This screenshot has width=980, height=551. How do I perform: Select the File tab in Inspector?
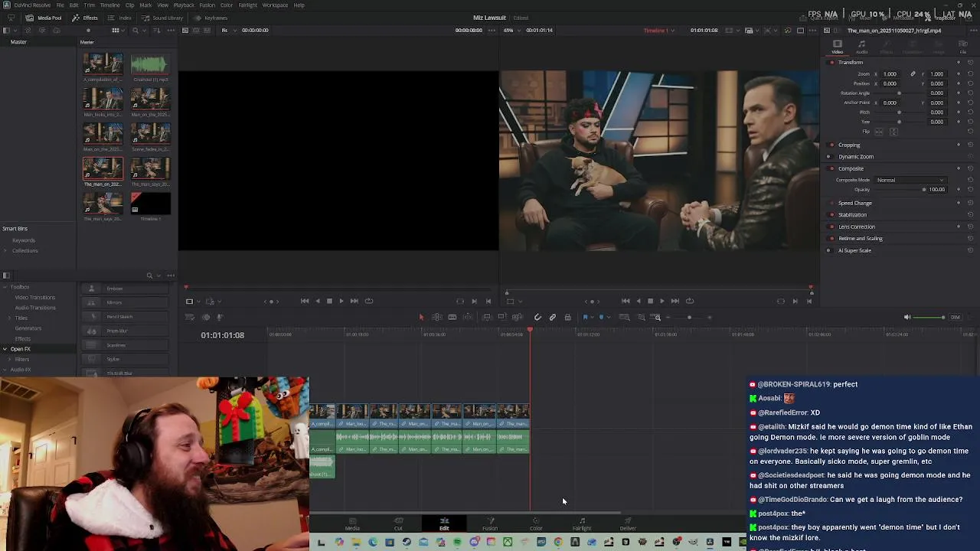(x=963, y=47)
